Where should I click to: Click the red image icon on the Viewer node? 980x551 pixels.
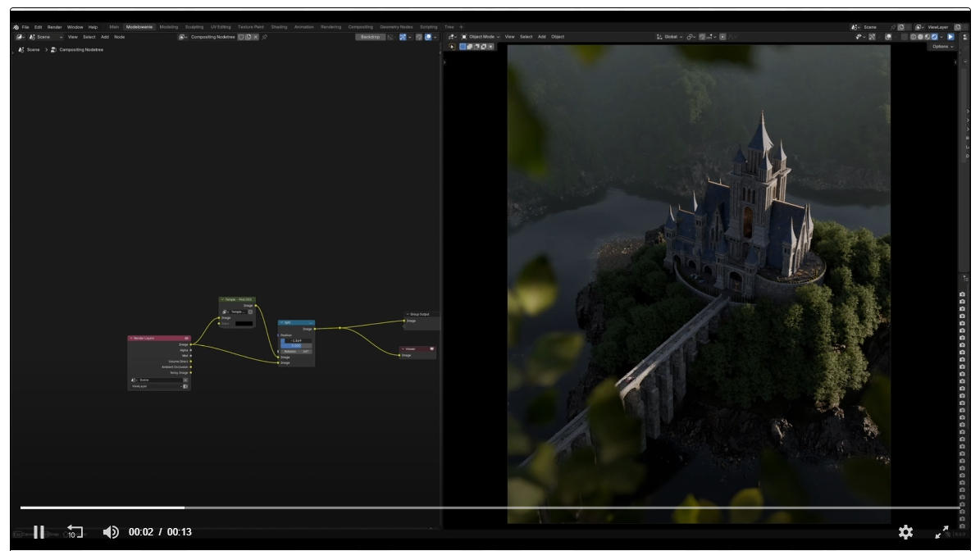click(x=432, y=349)
